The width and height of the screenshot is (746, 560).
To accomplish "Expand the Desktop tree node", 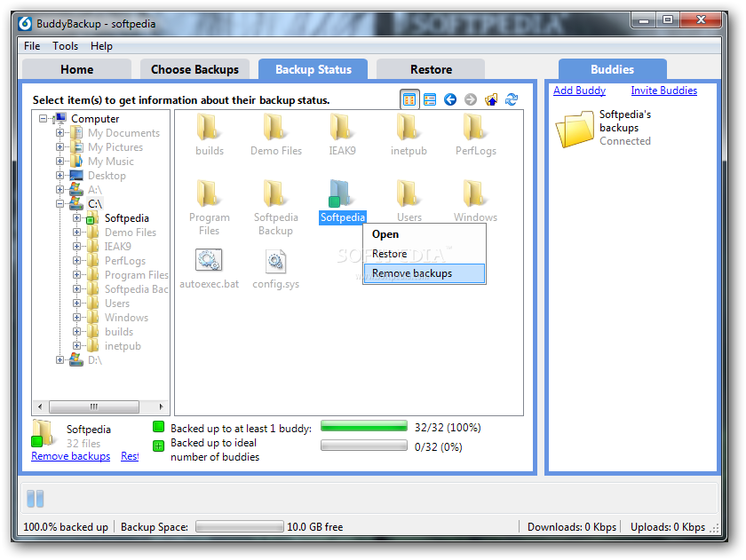I will coord(60,176).
